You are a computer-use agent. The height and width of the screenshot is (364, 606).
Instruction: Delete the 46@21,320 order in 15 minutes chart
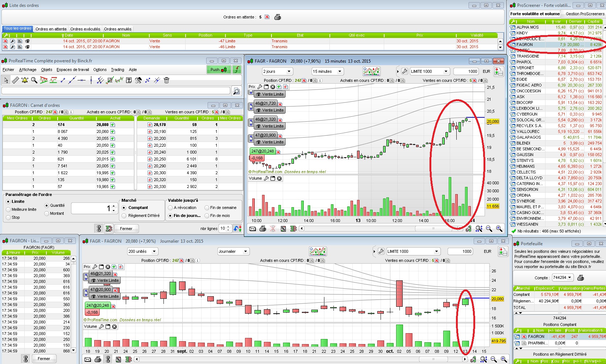[280, 120]
